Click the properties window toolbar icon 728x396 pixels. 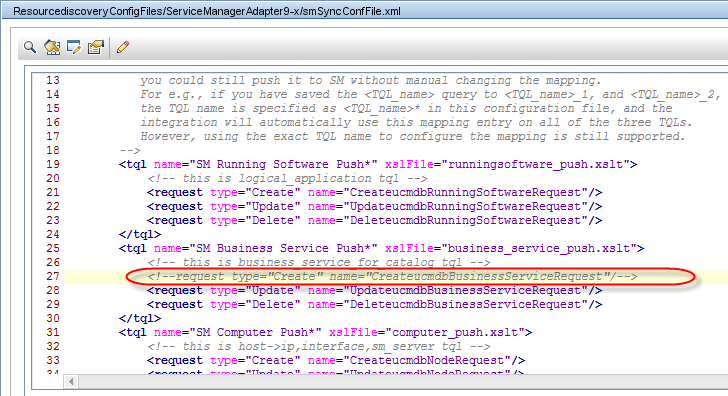point(96,47)
